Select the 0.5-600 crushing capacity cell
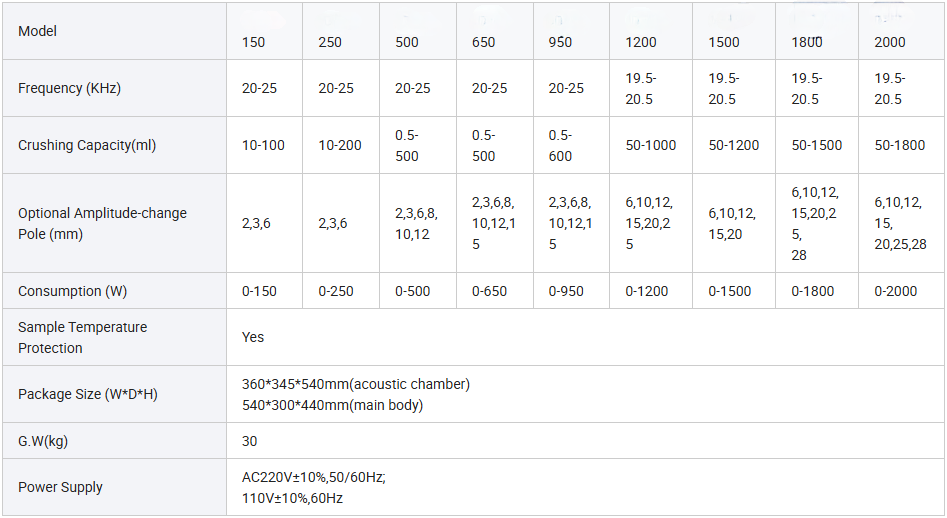Screen dimensions: 947x518 point(560,145)
